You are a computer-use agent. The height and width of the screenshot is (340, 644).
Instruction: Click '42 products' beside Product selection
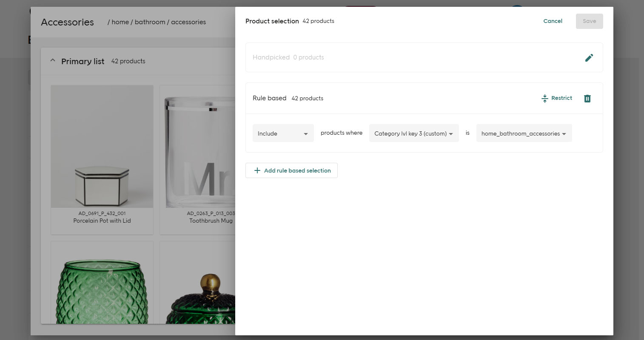(318, 21)
